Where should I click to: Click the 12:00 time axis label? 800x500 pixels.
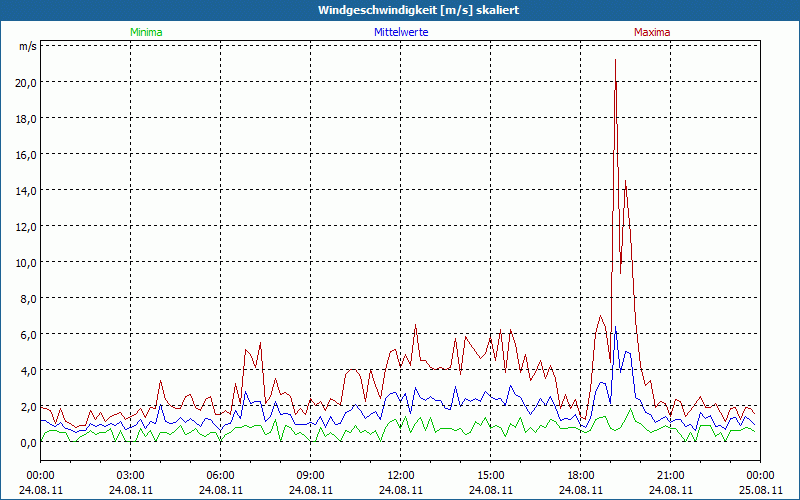coord(401,476)
